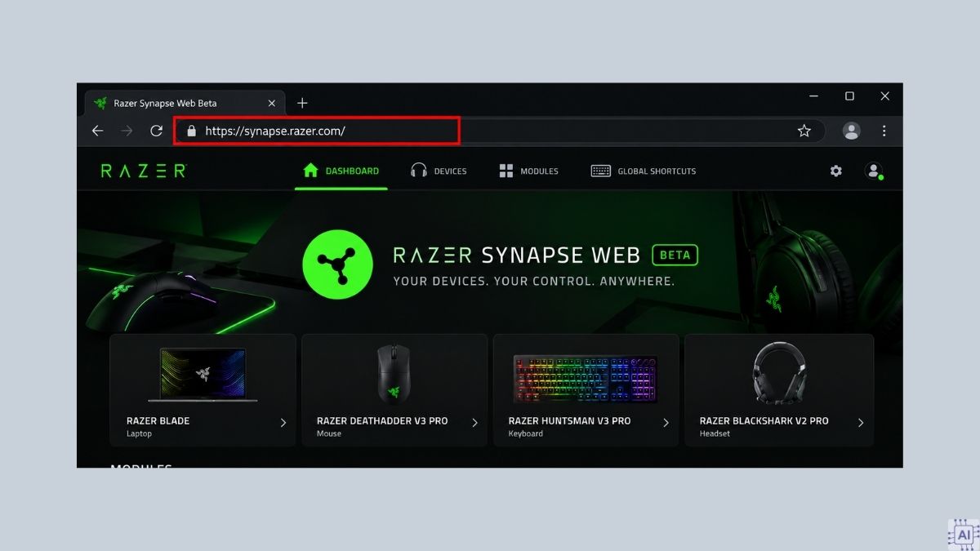Open the browser profile avatar
980x551 pixels.
tap(852, 131)
